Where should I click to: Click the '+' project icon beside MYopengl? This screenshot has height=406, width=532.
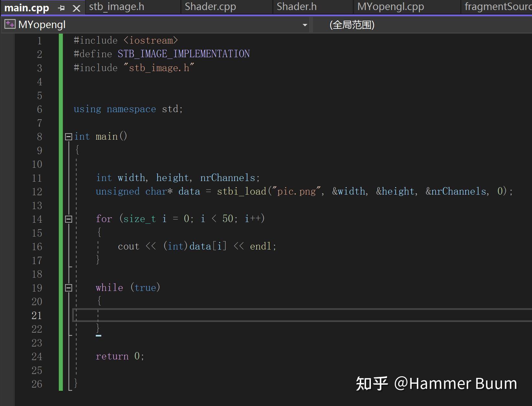9,24
